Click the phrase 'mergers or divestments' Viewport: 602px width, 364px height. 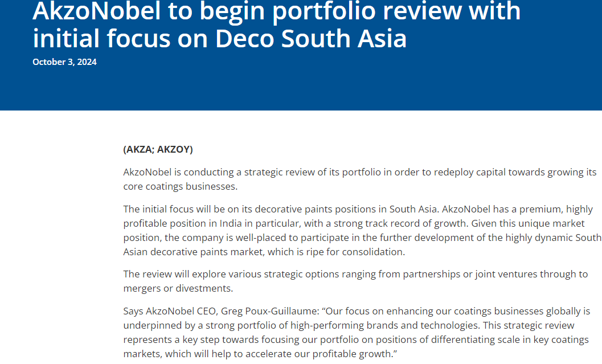(x=177, y=288)
